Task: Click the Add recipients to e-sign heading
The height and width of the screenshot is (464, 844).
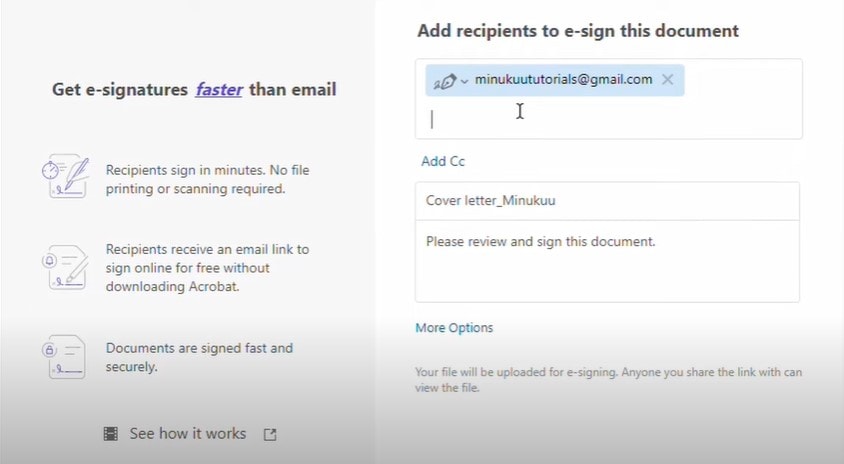Action: (578, 31)
